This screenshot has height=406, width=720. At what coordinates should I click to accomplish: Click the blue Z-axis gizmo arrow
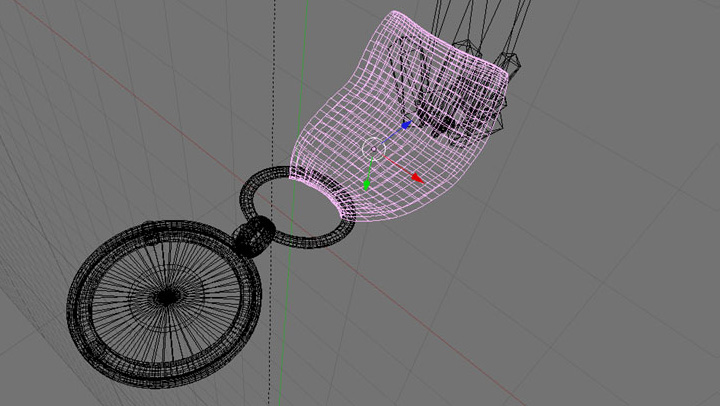406,124
